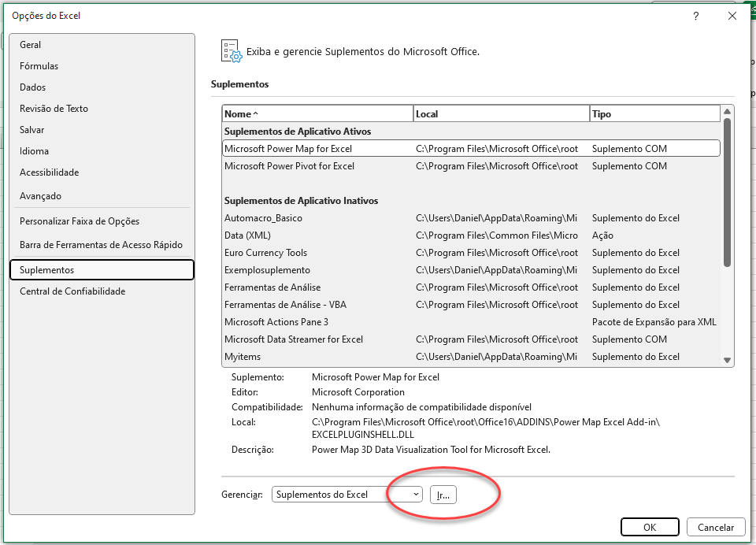Select Microsoft Actions Pane 3 row
Viewport: 756px width, 545px height.
471,322
